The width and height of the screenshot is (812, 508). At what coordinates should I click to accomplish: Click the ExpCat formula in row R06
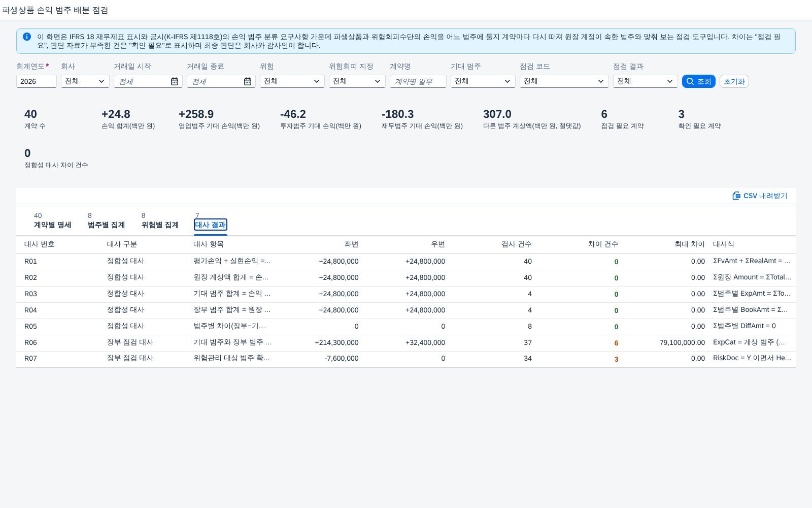[x=749, y=342]
